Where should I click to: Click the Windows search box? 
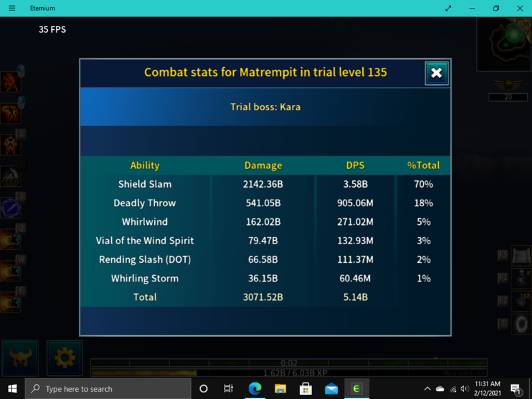click(110, 389)
